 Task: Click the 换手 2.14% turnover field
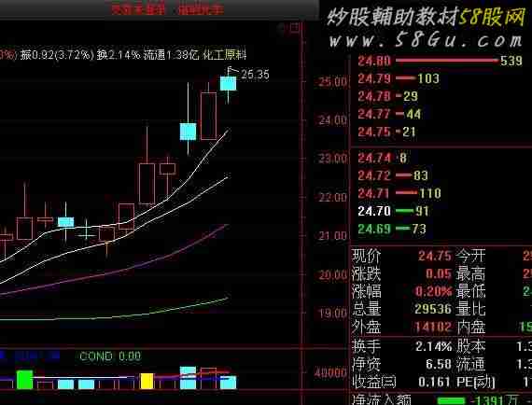(401, 346)
